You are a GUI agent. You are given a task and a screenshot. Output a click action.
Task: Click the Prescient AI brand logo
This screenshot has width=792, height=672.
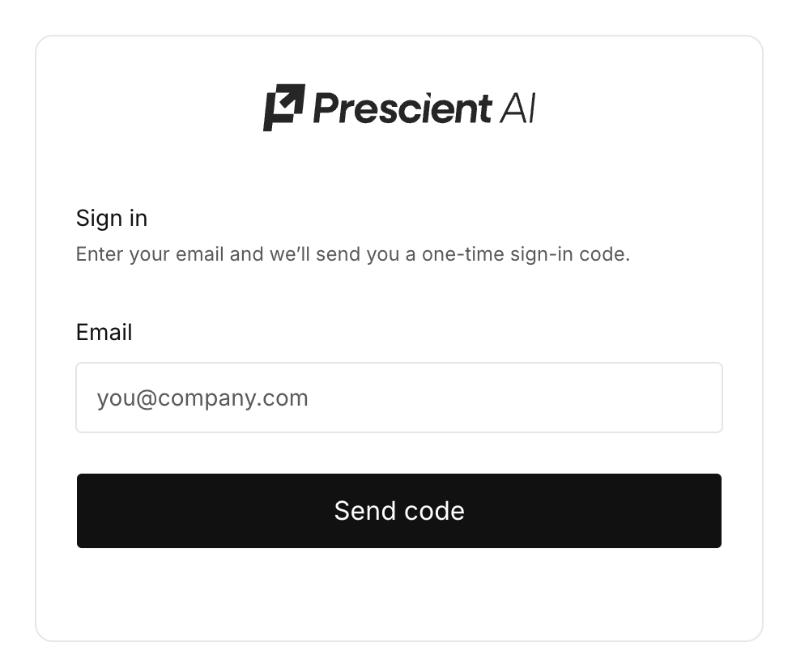[x=399, y=108]
